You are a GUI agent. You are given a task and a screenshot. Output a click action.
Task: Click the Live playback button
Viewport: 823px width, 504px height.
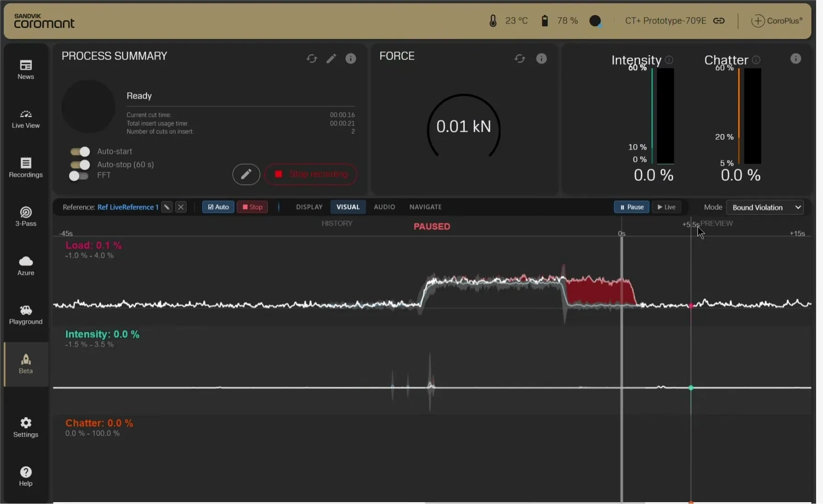point(666,207)
